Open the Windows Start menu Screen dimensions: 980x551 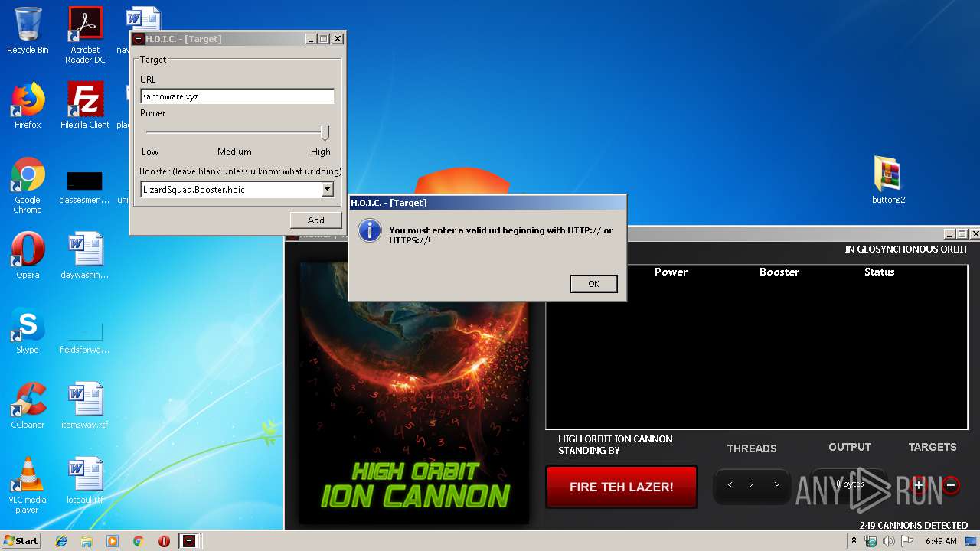tap(21, 541)
